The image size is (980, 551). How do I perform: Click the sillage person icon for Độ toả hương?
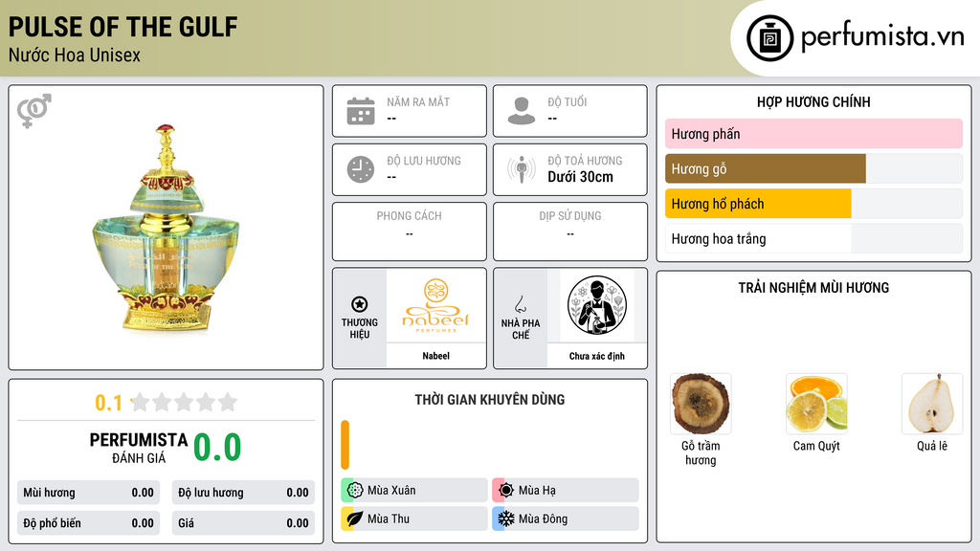(522, 169)
